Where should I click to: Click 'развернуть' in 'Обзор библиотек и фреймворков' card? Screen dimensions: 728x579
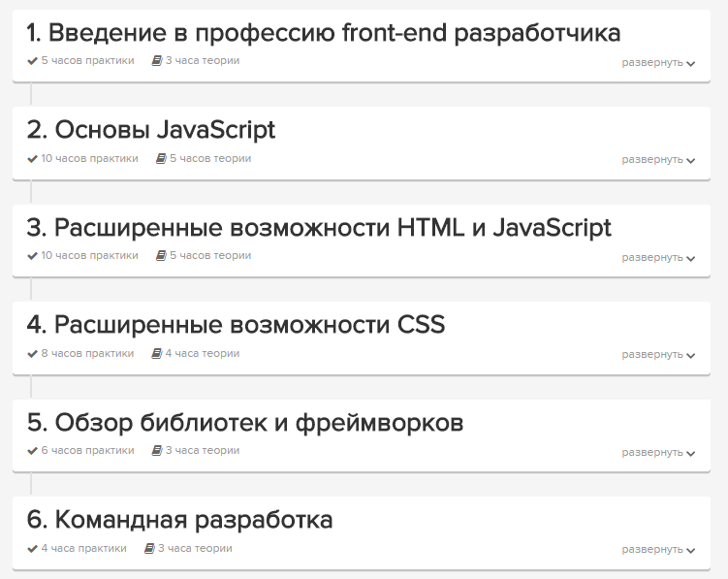point(658,453)
